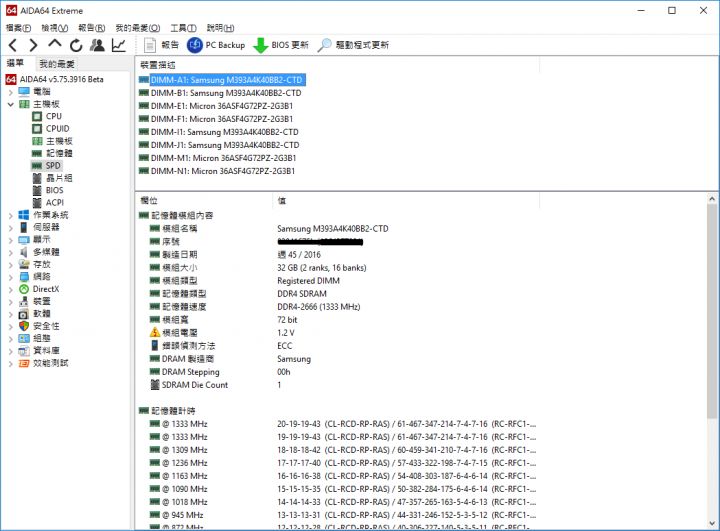Expand the 多媒體 tree node
Viewport: 720px width, 531px height.
pyautogui.click(x=11, y=252)
